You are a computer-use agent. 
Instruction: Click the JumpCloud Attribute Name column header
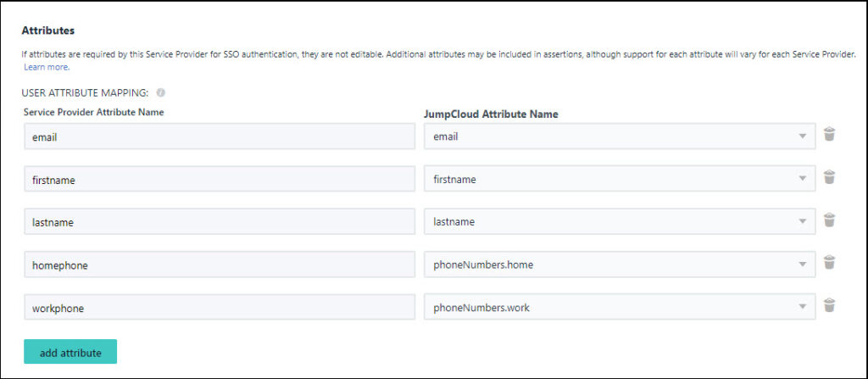(490, 114)
